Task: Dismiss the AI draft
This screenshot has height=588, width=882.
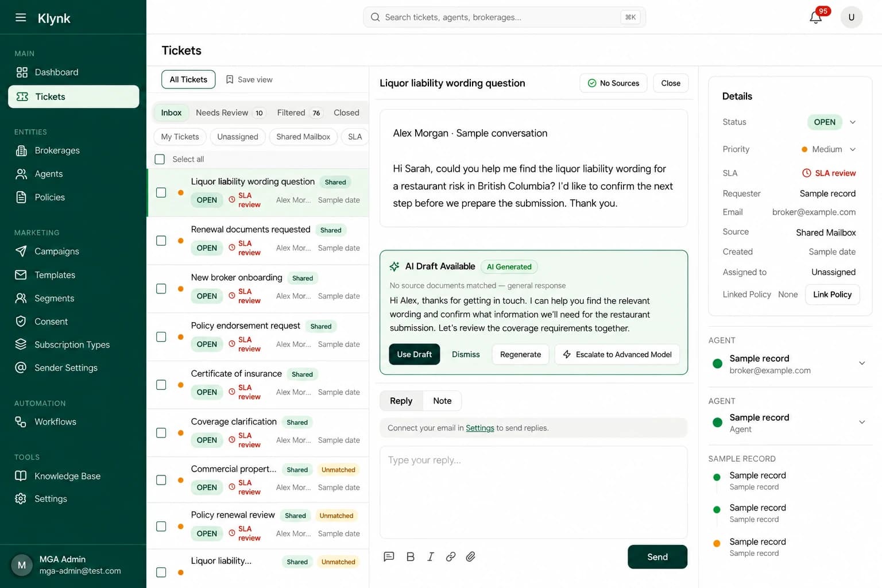Action: (466, 354)
